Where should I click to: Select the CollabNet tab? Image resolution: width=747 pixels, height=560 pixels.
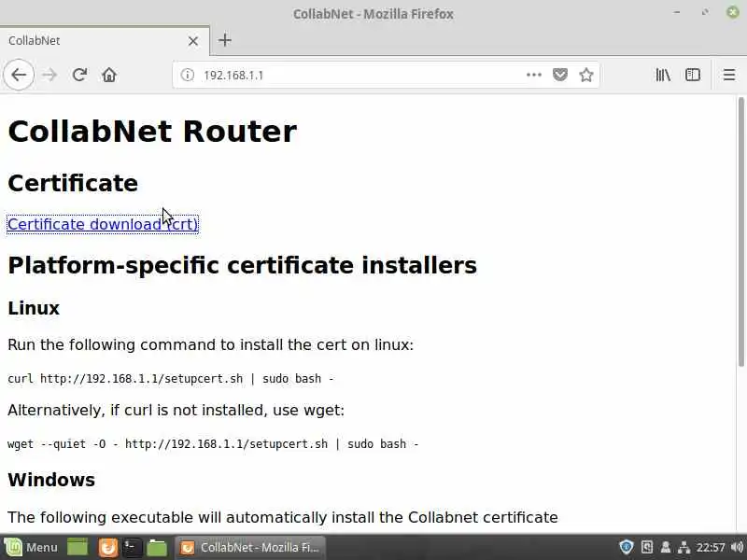(x=105, y=40)
